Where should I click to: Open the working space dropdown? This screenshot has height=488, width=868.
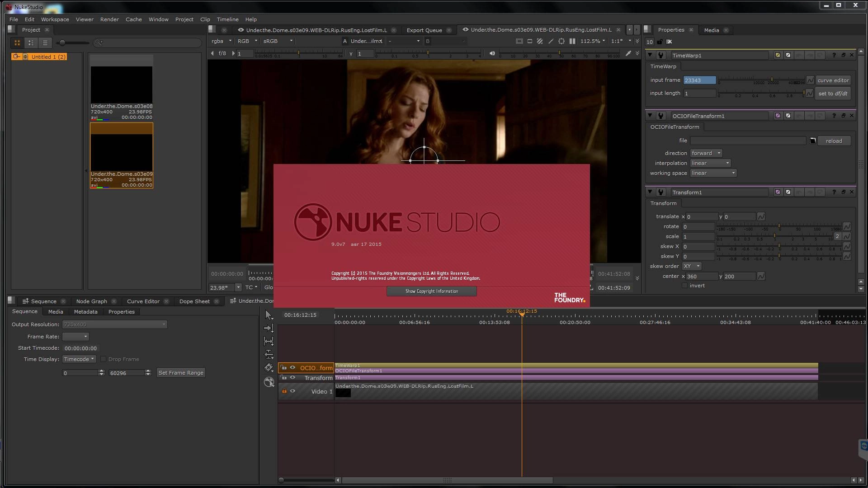(713, 173)
